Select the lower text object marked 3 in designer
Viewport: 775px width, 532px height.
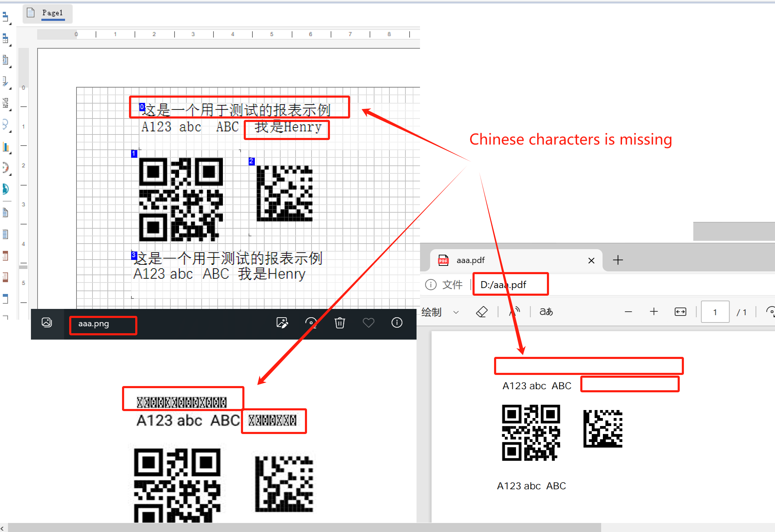[x=227, y=266]
